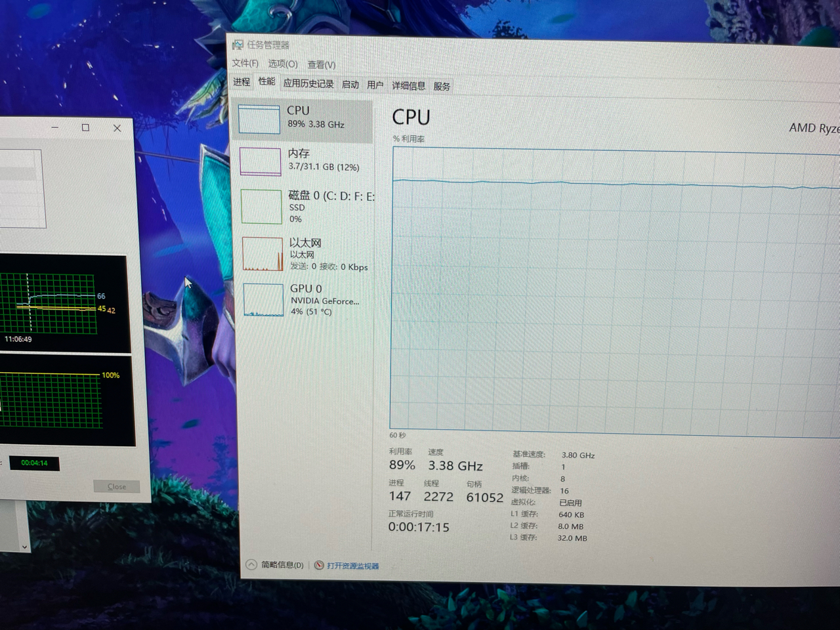Screen dimensions: 840x630
Task: Collapse to 简略信息 summary view
Action: [274, 564]
